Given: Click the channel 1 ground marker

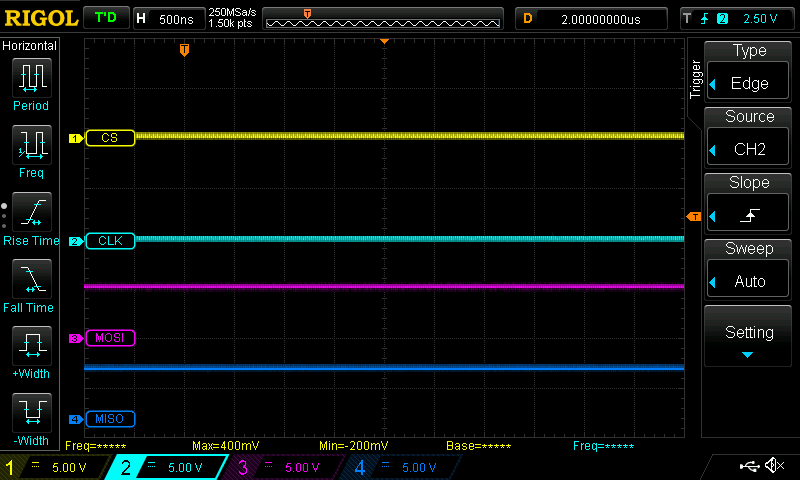Looking at the screenshot, I should tap(76, 138).
